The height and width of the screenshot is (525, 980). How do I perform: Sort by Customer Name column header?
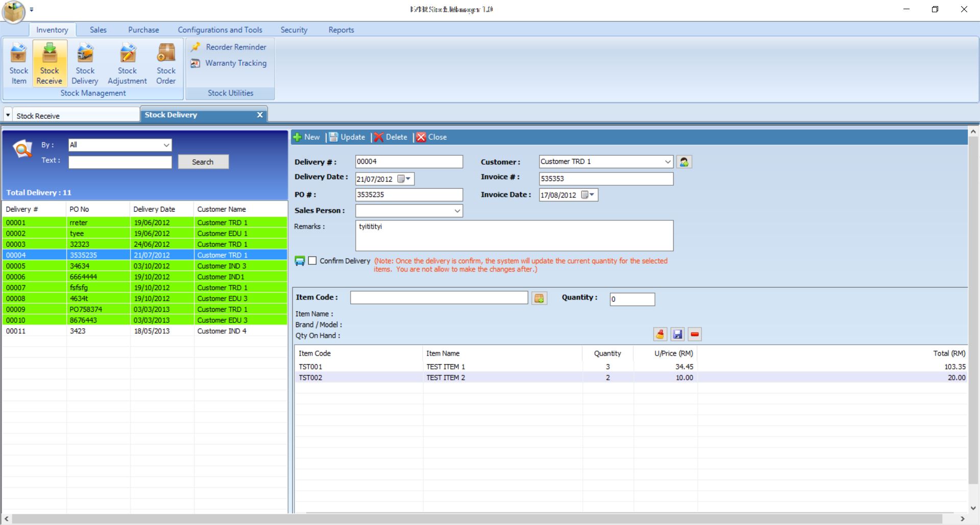(x=240, y=209)
